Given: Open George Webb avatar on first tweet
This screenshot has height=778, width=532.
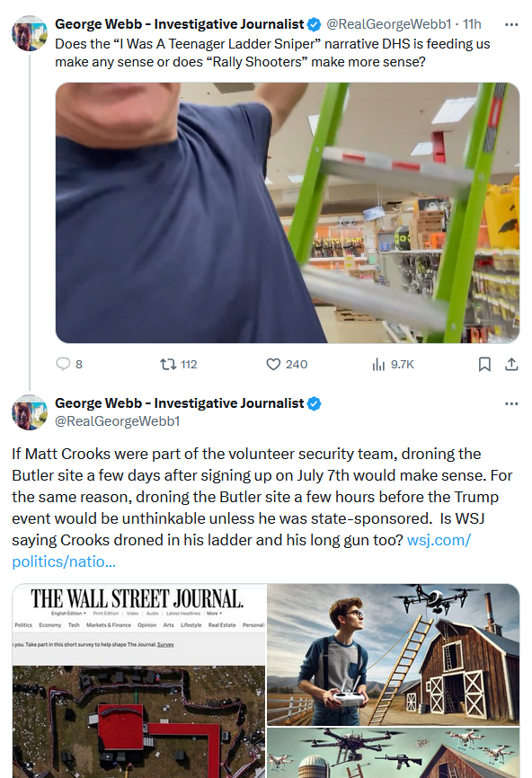Looking at the screenshot, I should [30, 33].
